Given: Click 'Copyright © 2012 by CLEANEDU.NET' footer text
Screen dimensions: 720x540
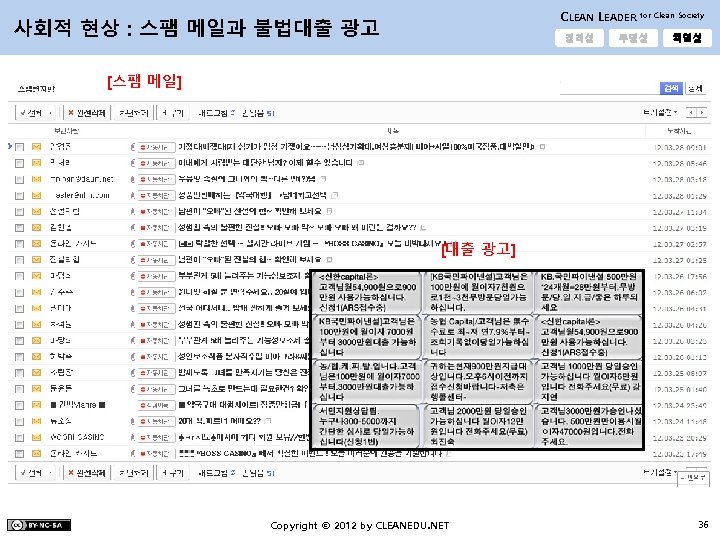Looking at the screenshot, I should click(x=360, y=525).
